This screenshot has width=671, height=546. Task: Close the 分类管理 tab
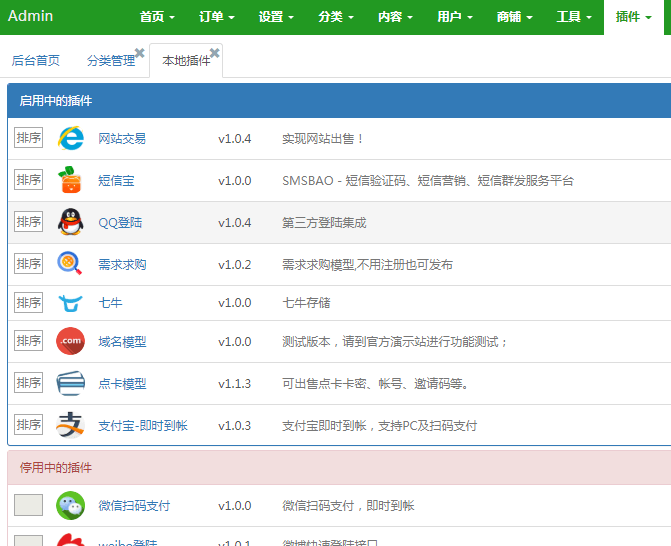coord(140,53)
